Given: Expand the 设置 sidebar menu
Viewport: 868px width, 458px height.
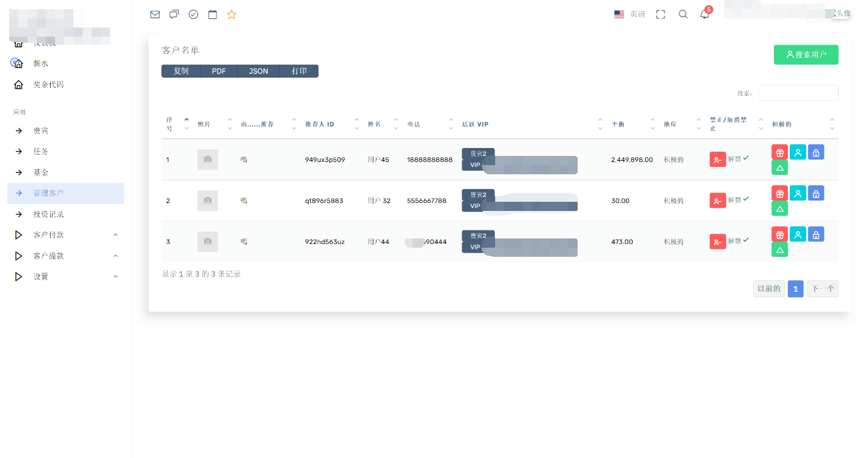Looking at the screenshot, I should point(66,276).
